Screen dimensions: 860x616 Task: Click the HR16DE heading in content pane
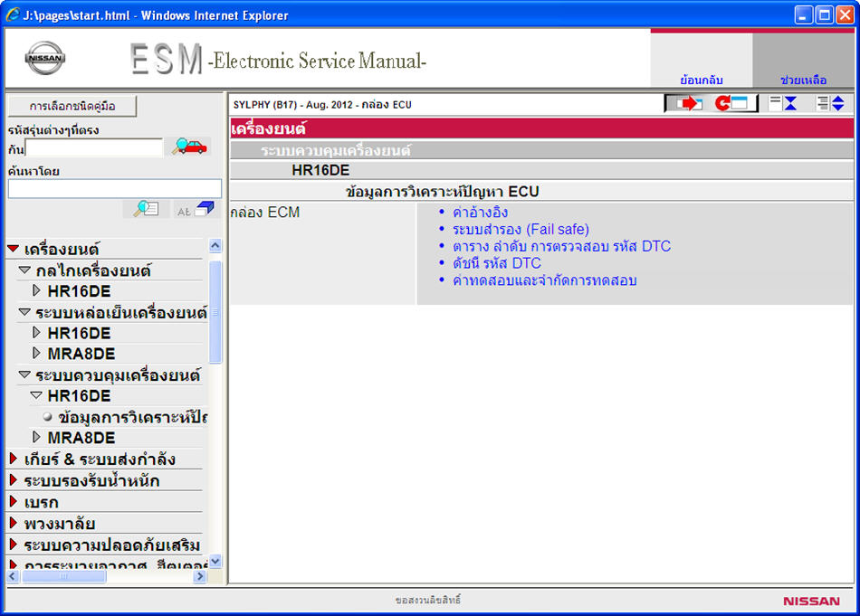[320, 170]
